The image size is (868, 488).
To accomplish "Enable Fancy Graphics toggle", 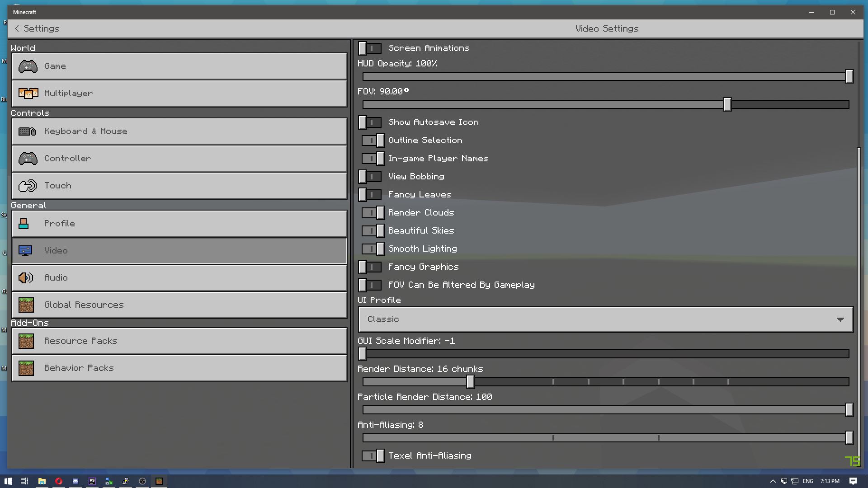I will pos(370,267).
